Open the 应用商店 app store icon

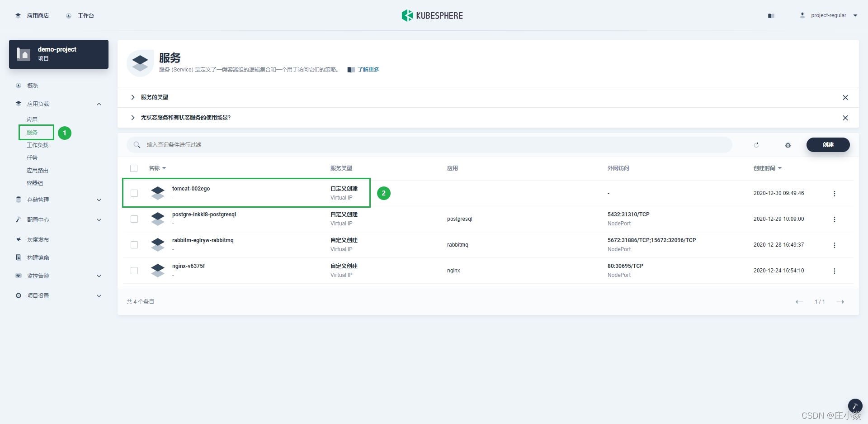point(18,15)
